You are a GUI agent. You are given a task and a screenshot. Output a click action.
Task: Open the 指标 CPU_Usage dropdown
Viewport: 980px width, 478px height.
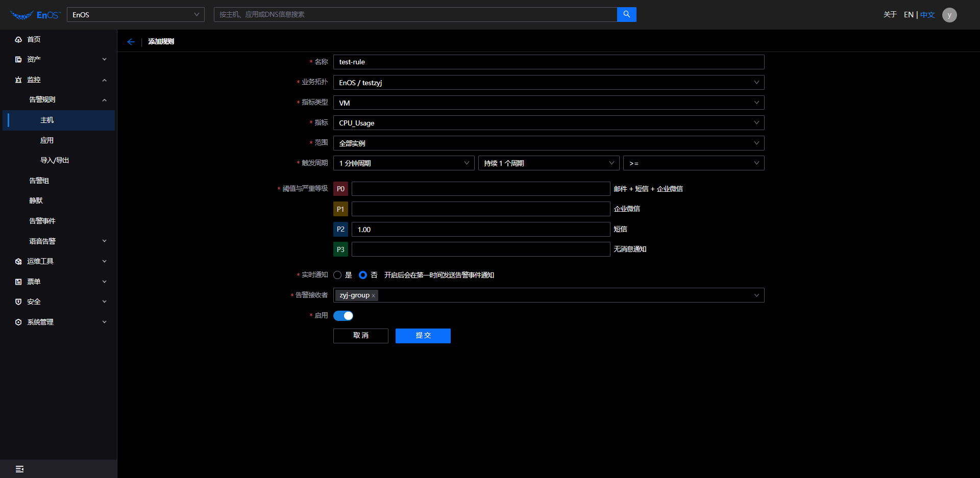click(x=549, y=123)
